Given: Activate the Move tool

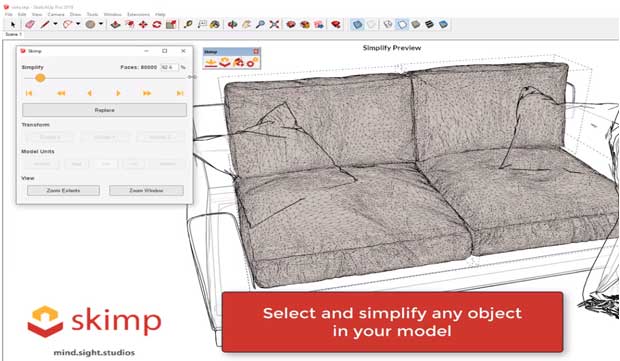Looking at the screenshot, I should [143, 25].
